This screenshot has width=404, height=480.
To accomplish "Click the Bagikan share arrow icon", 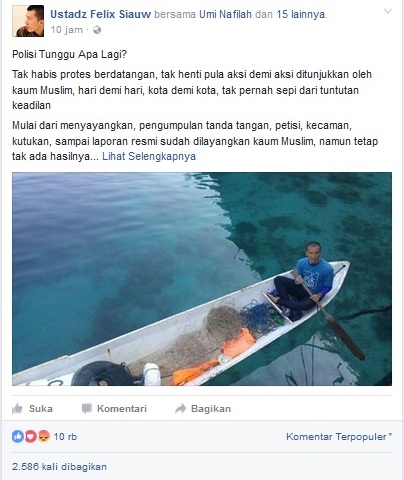I will [180, 409].
